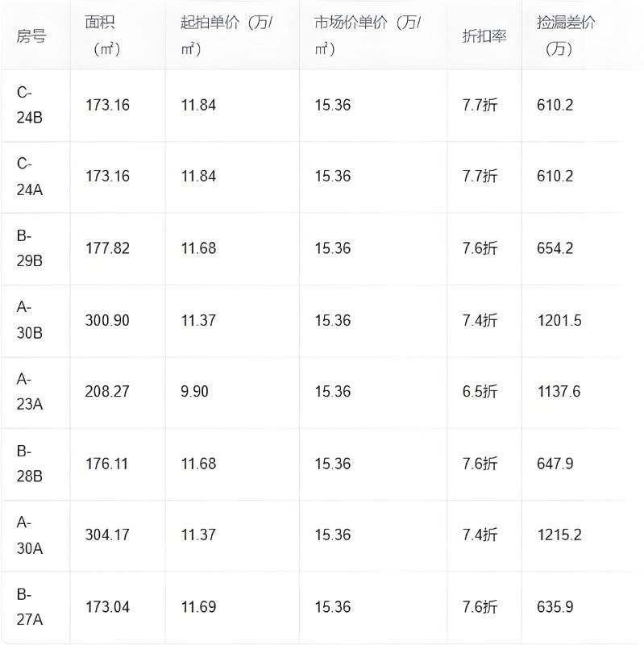Click the 6.5折 discount cell

coord(480,392)
